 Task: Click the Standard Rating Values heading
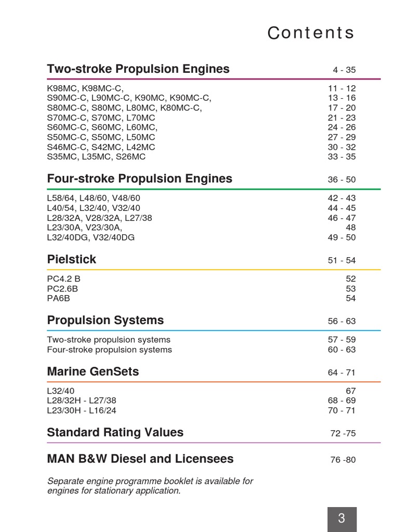115,432
